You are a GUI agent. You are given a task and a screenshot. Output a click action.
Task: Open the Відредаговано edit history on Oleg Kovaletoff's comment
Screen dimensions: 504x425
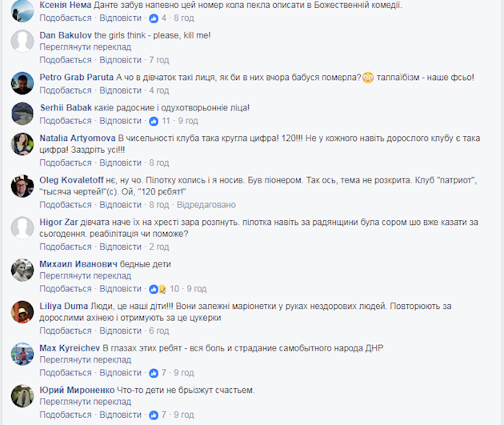coord(206,205)
